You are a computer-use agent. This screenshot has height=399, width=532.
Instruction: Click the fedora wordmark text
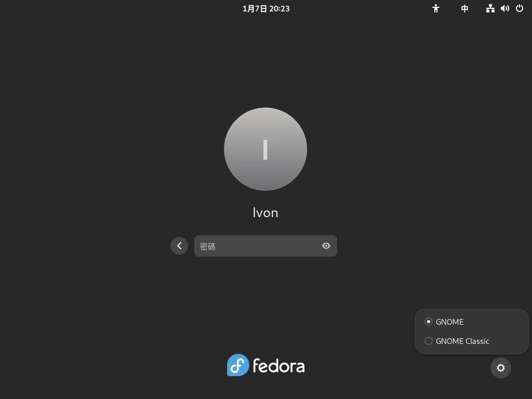pos(278,366)
